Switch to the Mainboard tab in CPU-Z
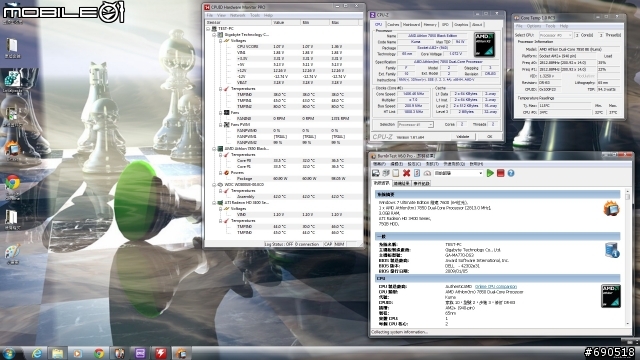The image size is (640, 360). point(411,25)
